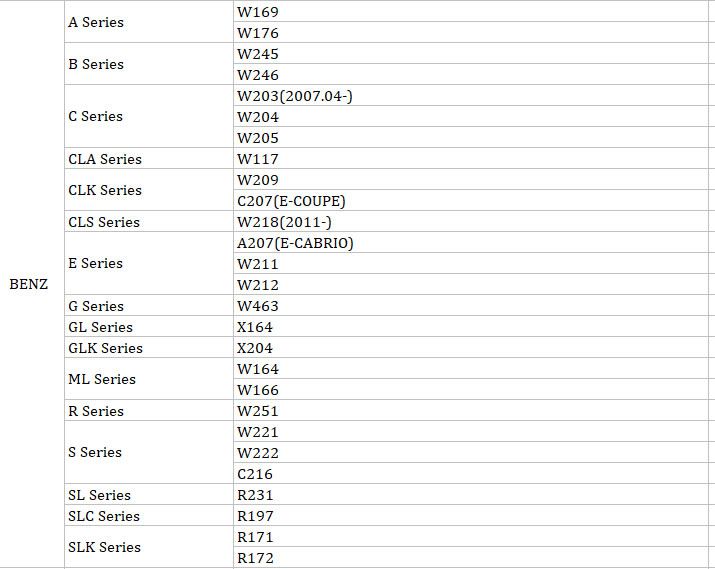715x569 pixels.
Task: Click the A Series cell
Action: [96, 22]
